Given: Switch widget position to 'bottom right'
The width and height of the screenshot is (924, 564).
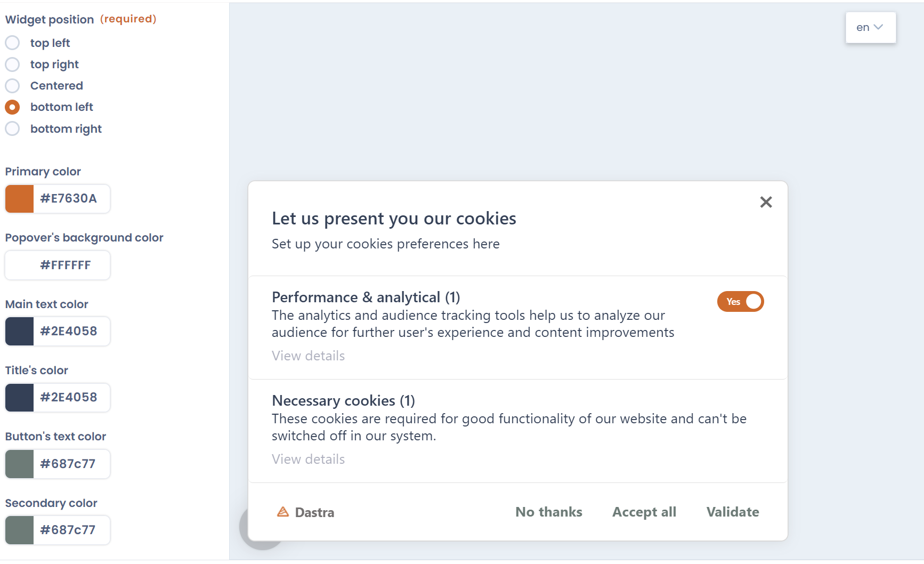Looking at the screenshot, I should 12,128.
